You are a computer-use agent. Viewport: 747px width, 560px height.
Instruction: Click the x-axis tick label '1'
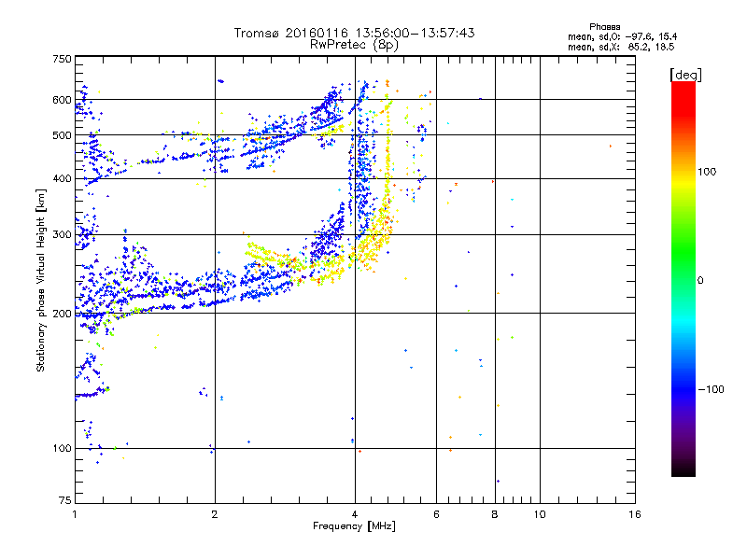[75, 514]
